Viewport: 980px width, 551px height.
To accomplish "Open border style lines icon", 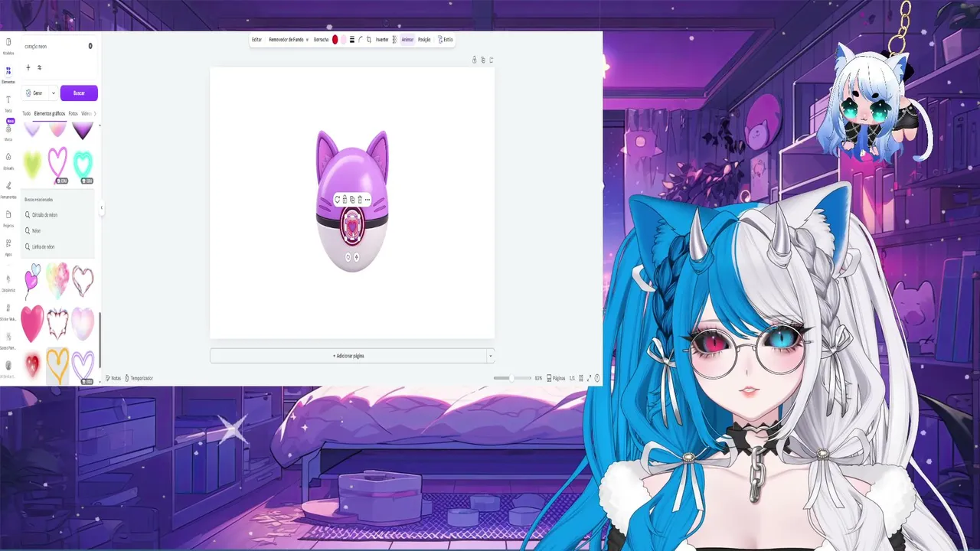I will tap(352, 40).
